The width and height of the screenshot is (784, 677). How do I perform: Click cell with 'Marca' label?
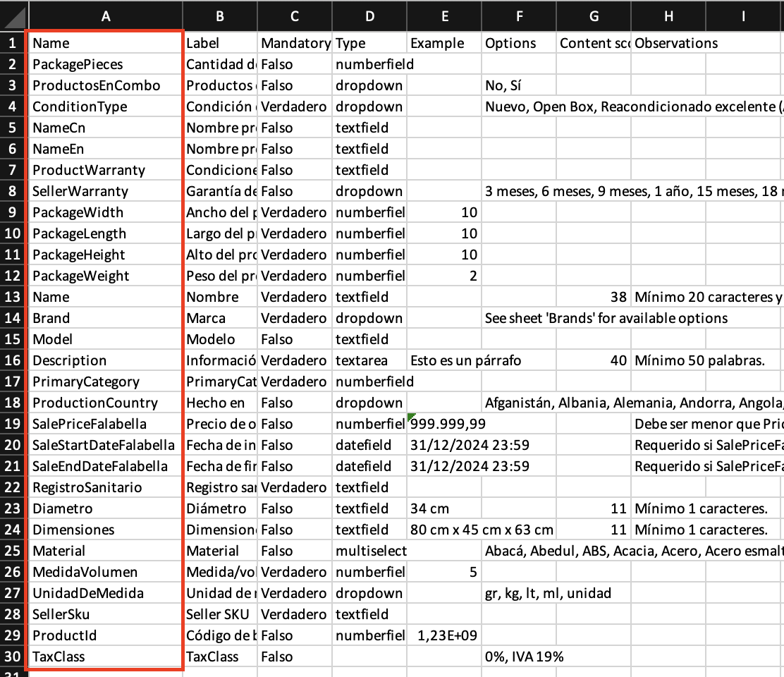tap(220, 318)
